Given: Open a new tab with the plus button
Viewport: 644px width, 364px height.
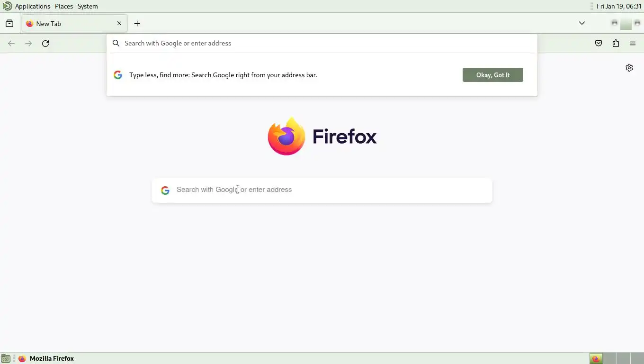Looking at the screenshot, I should pyautogui.click(x=137, y=24).
